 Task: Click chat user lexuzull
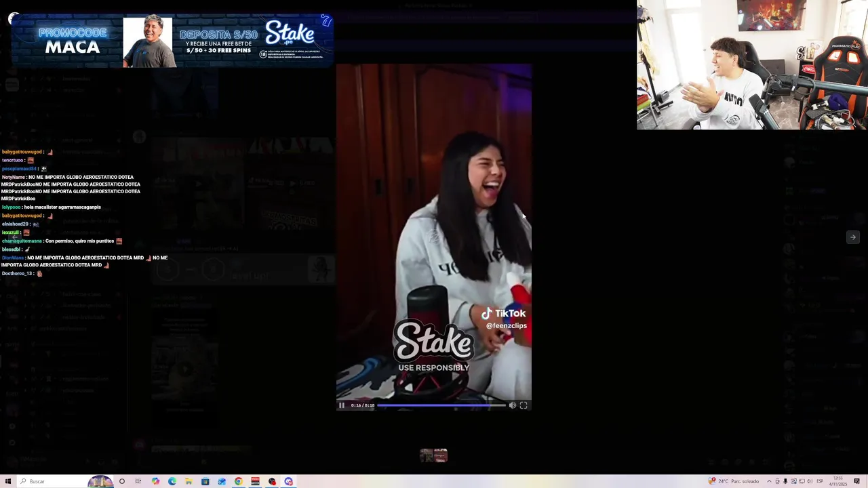pos(10,233)
